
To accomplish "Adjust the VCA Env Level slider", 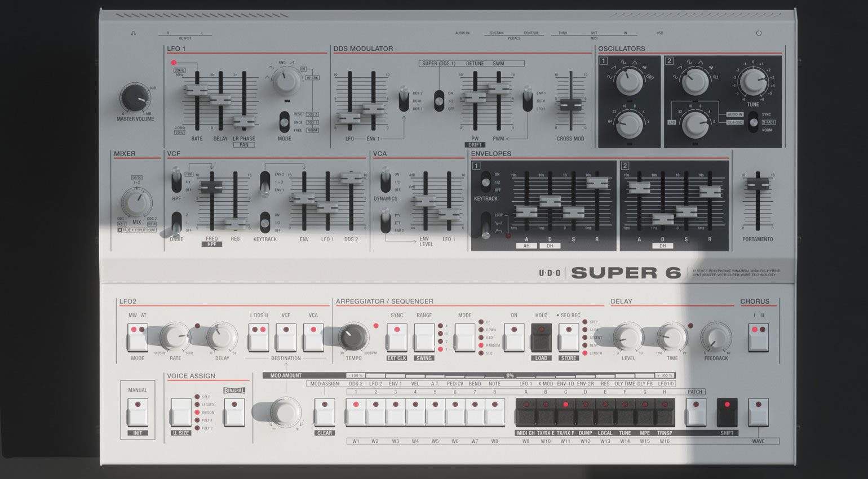I will [x=426, y=200].
